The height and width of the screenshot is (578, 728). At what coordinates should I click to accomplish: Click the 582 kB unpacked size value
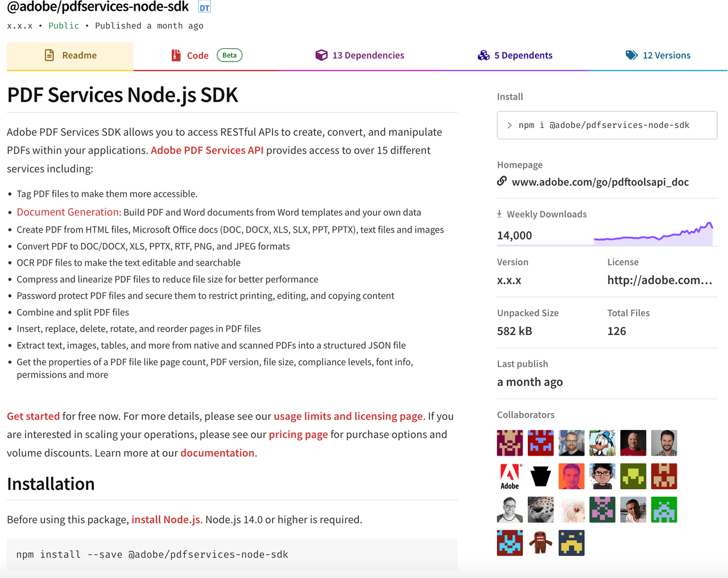pos(515,331)
